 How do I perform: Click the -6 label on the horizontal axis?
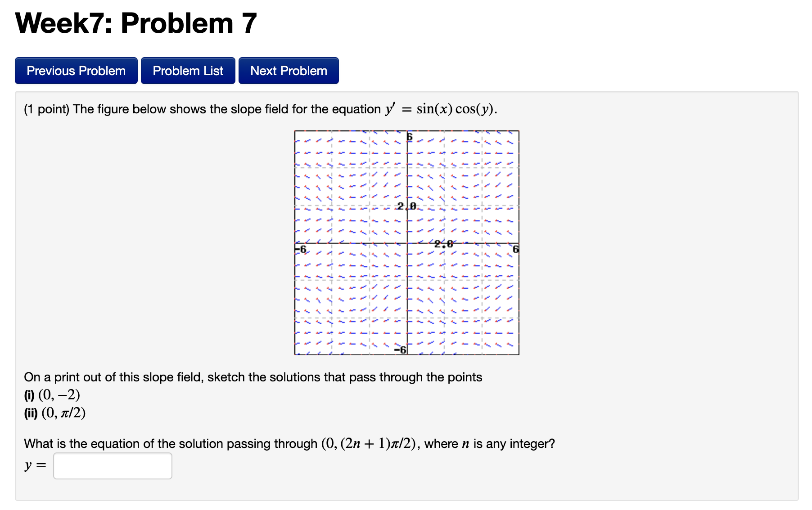301,248
